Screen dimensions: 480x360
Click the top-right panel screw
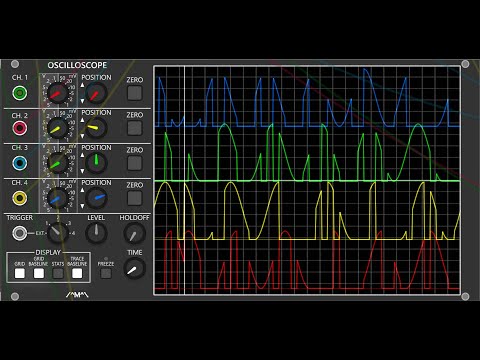click(x=465, y=64)
